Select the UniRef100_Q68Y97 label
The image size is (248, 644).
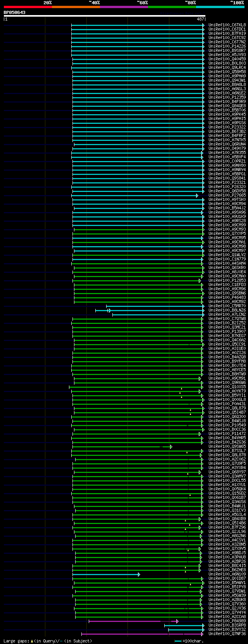coord(227,472)
